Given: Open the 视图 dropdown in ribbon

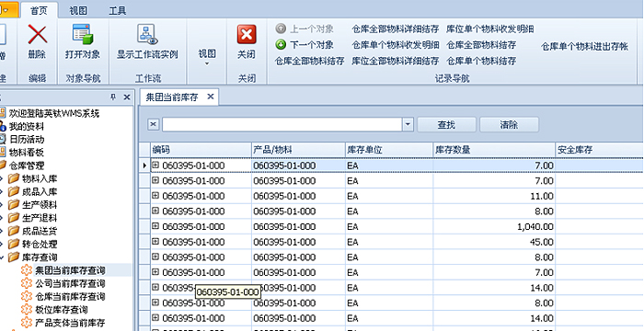Looking at the screenshot, I should [x=207, y=57].
